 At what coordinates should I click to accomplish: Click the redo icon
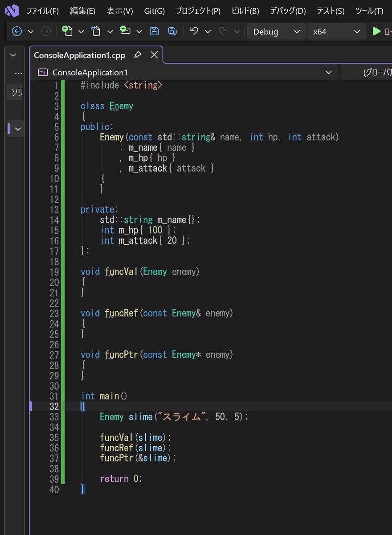[x=223, y=31]
